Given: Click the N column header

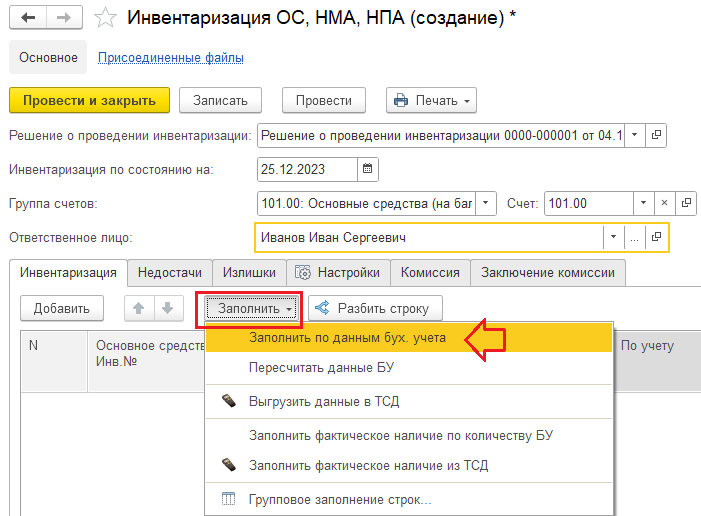Looking at the screenshot, I should 54,362.
